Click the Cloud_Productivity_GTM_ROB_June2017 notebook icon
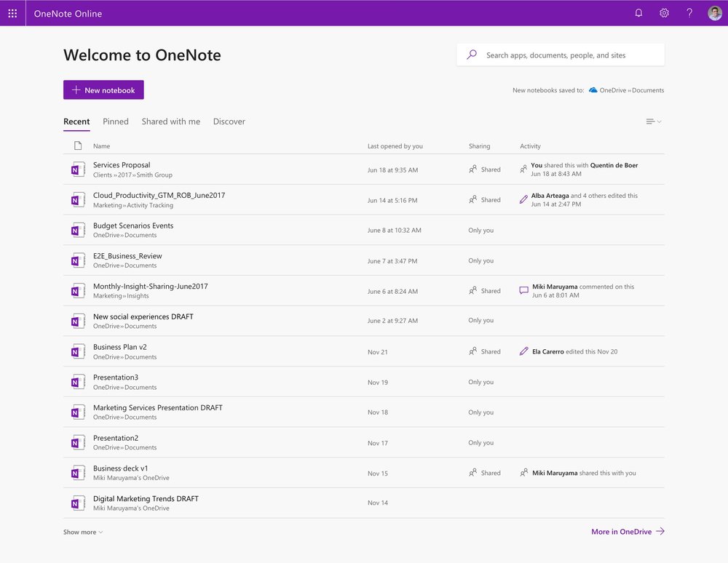 [78, 200]
